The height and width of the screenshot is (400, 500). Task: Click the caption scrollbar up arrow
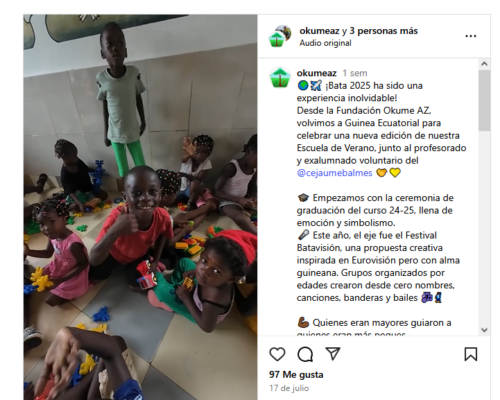(x=484, y=64)
